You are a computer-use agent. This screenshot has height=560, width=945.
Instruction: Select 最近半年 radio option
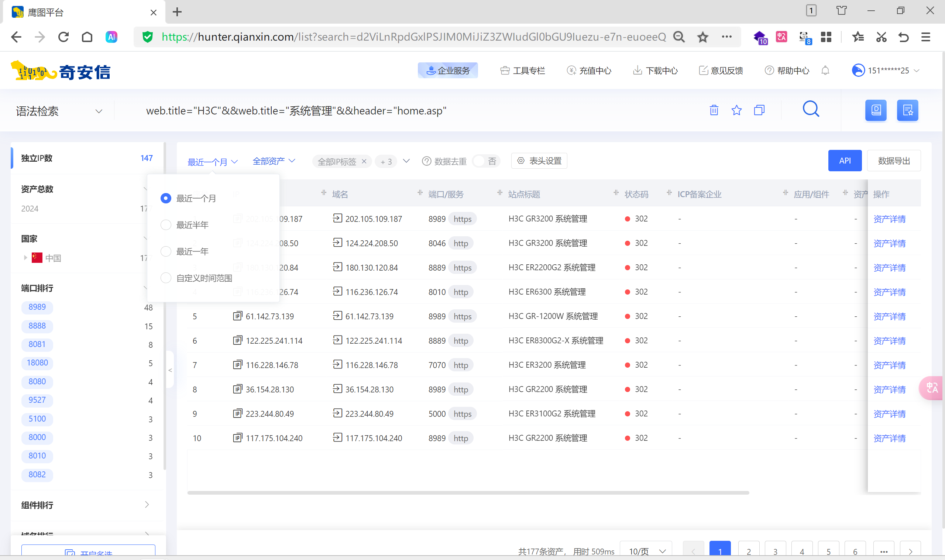click(x=166, y=225)
